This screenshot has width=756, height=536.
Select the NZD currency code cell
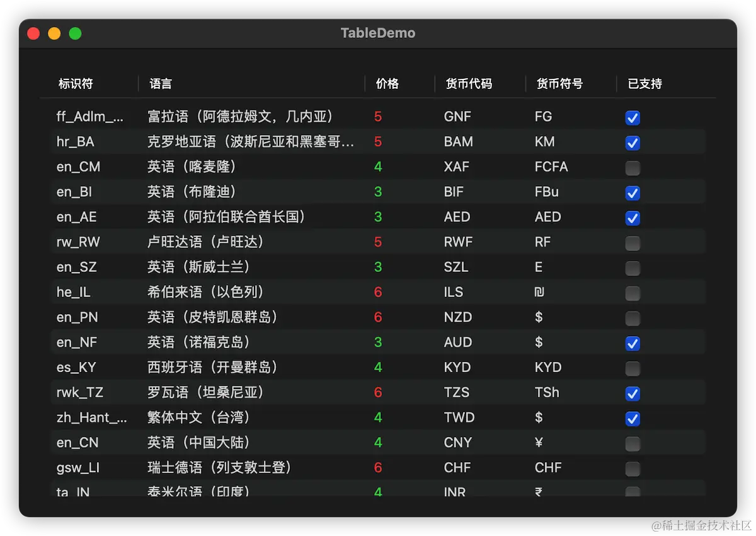(x=458, y=317)
